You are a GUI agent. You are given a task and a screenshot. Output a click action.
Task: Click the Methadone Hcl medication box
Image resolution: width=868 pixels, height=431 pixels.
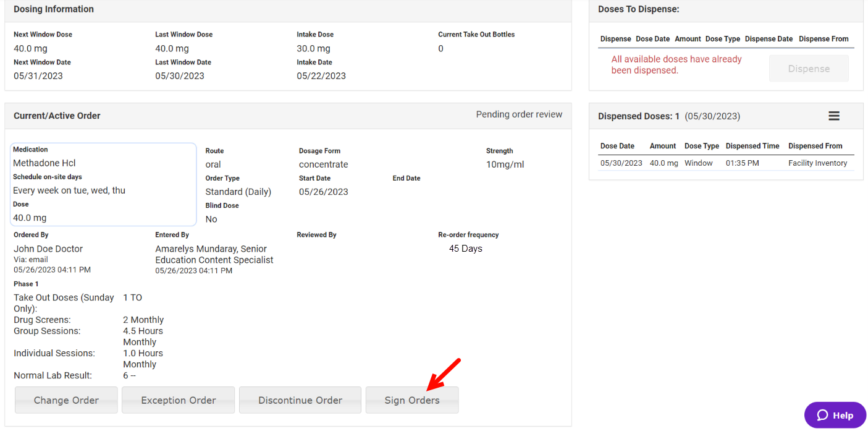103,184
